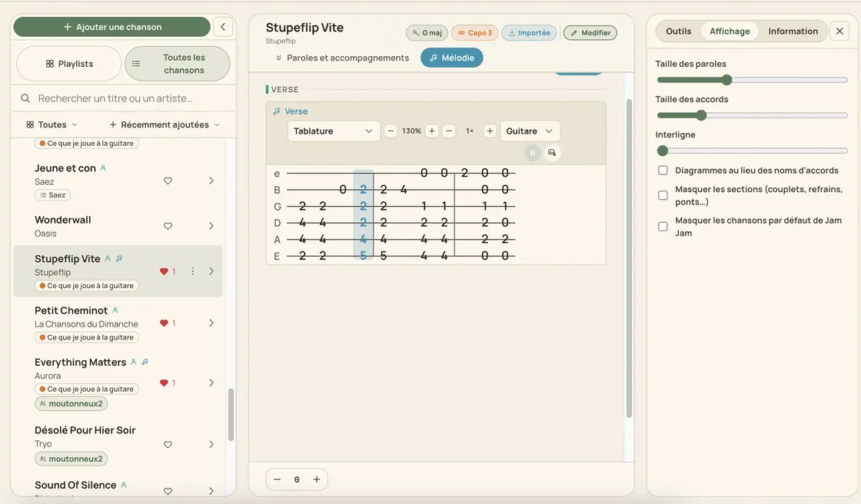Click Ce que je joue tag under Petit Cheminot

[86, 337]
